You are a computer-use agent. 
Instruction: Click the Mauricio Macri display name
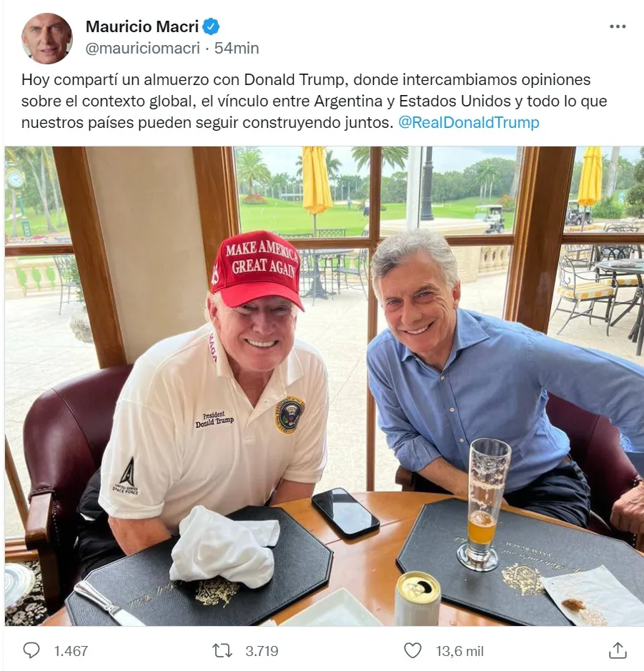coord(142,26)
